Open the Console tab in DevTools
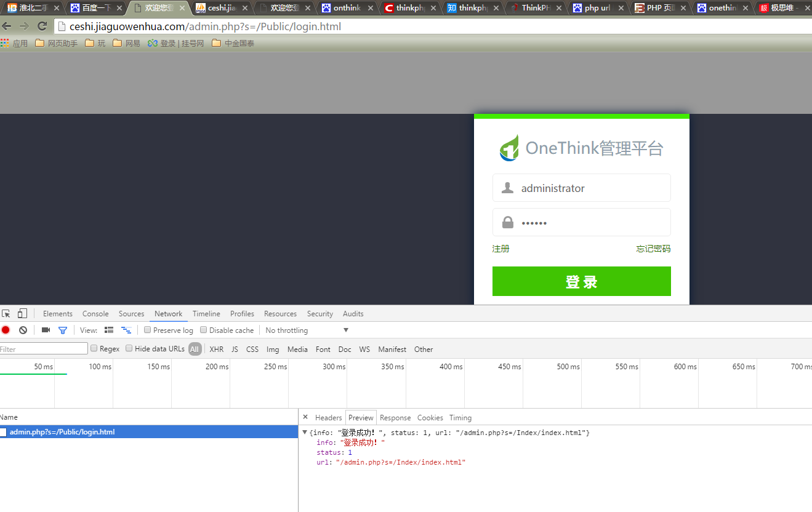The height and width of the screenshot is (512, 812). coord(95,314)
